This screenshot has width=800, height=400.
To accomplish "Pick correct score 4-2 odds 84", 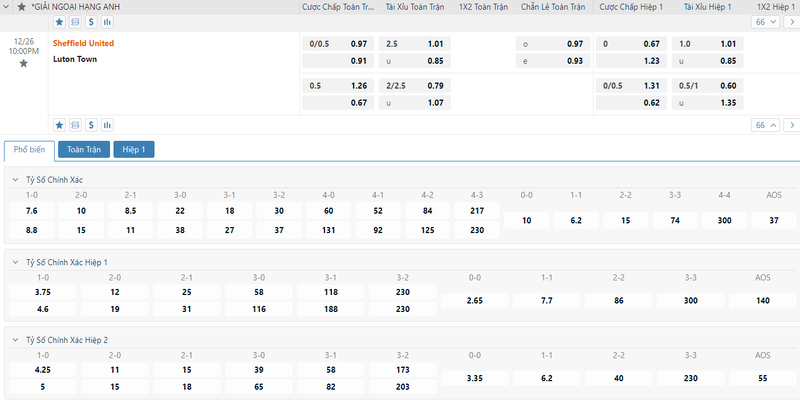I will tap(428, 211).
